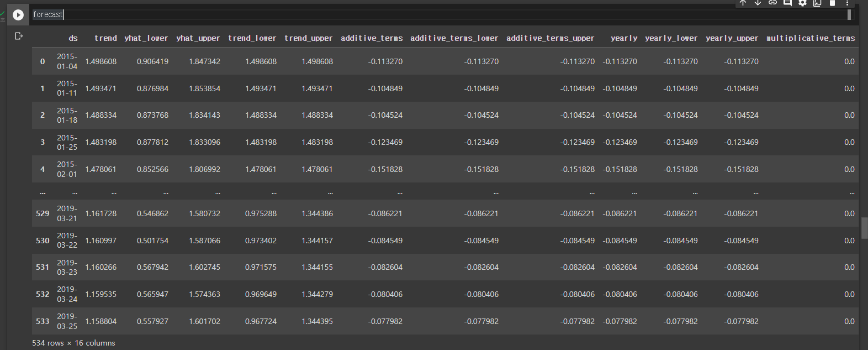Click the date 2019-03-24
This screenshot has height=350, width=868.
[x=67, y=294]
